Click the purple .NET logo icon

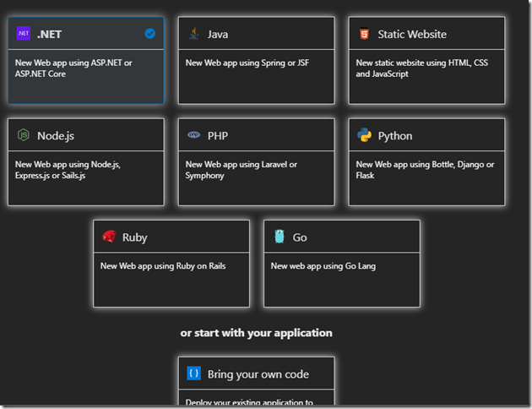click(24, 33)
